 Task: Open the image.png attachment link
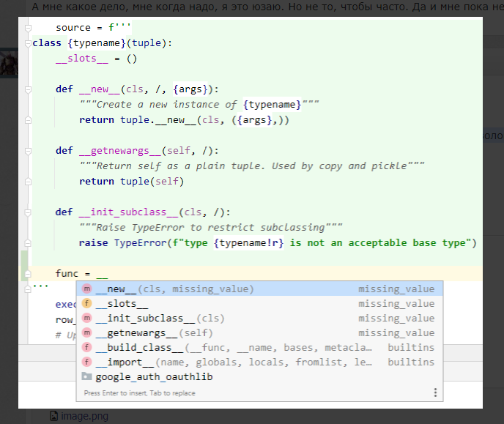tap(84, 416)
